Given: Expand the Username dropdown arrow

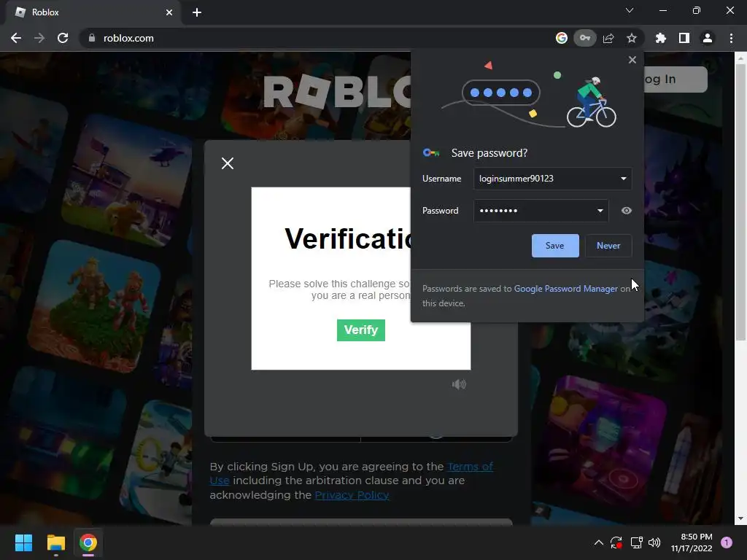Looking at the screenshot, I should (x=623, y=179).
